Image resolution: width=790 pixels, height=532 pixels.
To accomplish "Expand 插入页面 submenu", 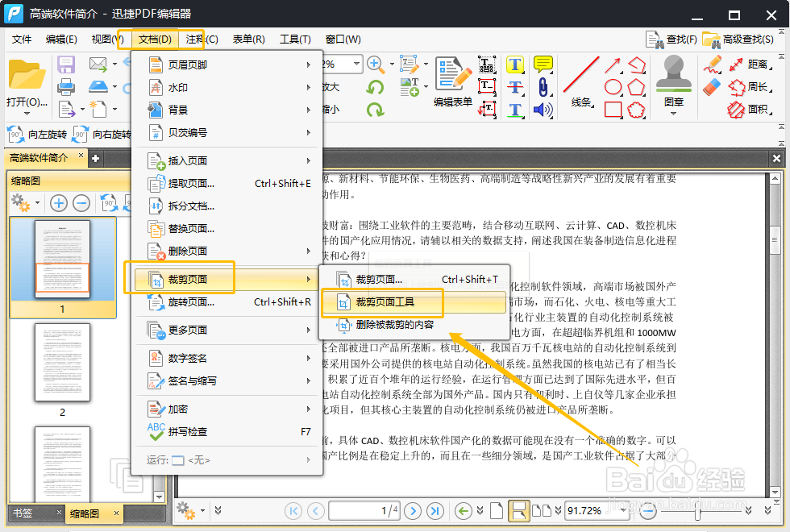I will click(229, 160).
